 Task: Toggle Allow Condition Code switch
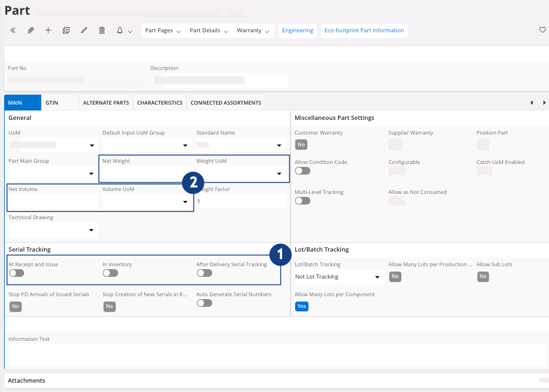tap(302, 171)
